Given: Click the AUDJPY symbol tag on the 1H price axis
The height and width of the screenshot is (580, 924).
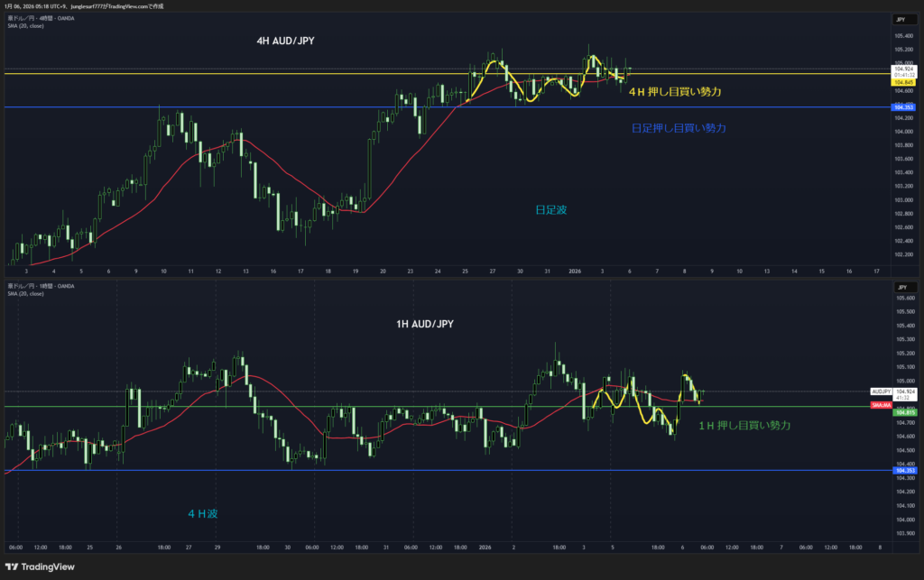Looking at the screenshot, I should tap(881, 391).
